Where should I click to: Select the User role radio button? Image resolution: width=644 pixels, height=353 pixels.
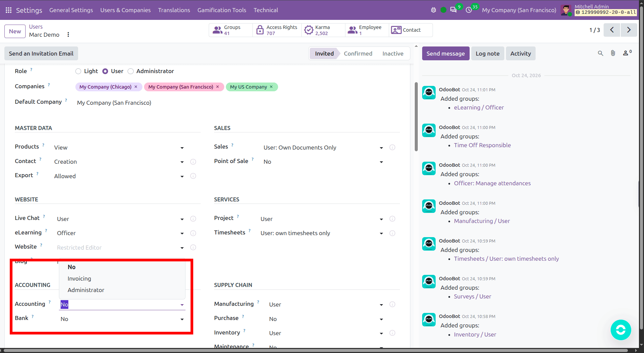tap(105, 71)
